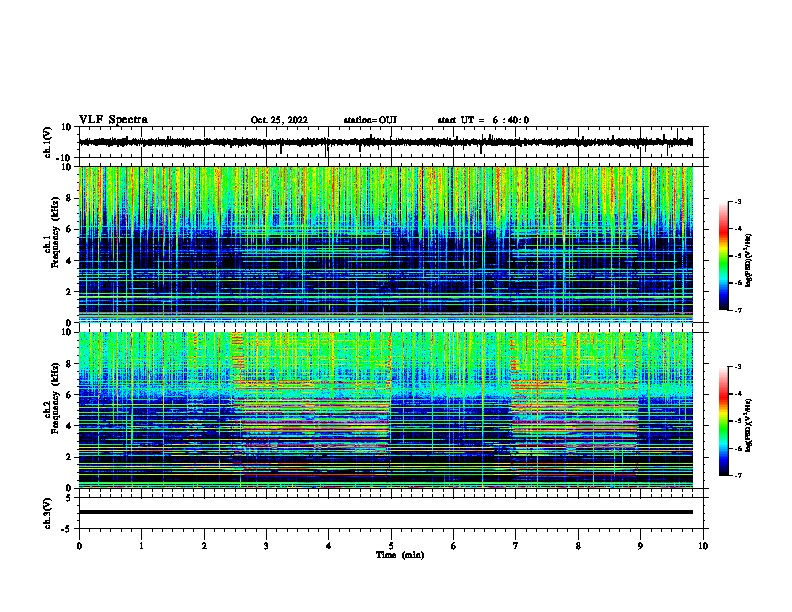Click the "Time (min)" x-axis label

(x=400, y=555)
